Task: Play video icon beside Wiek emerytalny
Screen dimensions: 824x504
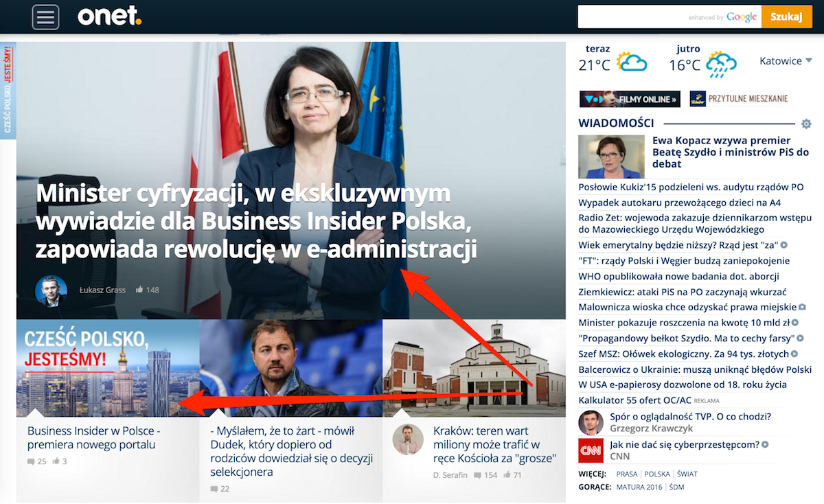Action: point(783,245)
